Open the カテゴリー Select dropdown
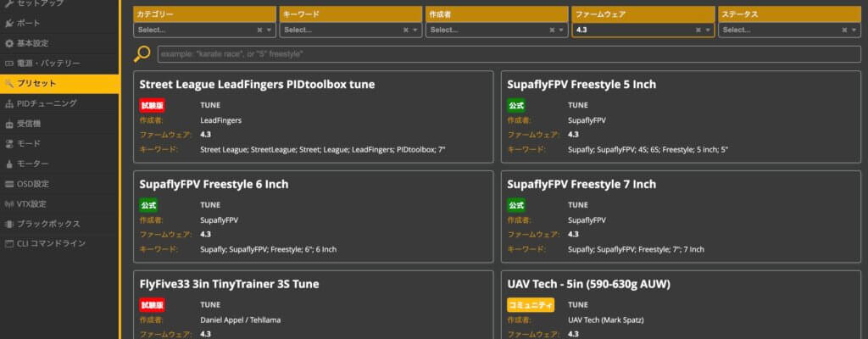This screenshot has width=868, height=339. (204, 30)
